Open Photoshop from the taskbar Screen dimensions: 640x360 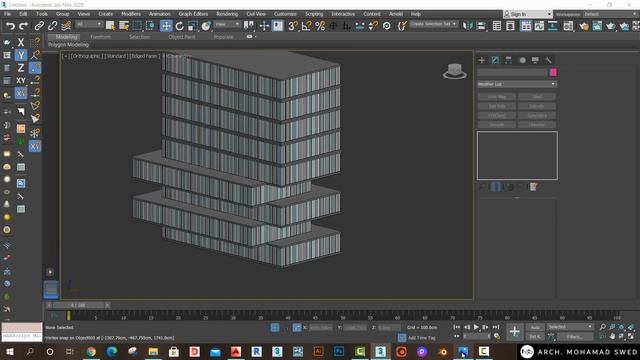point(339,351)
